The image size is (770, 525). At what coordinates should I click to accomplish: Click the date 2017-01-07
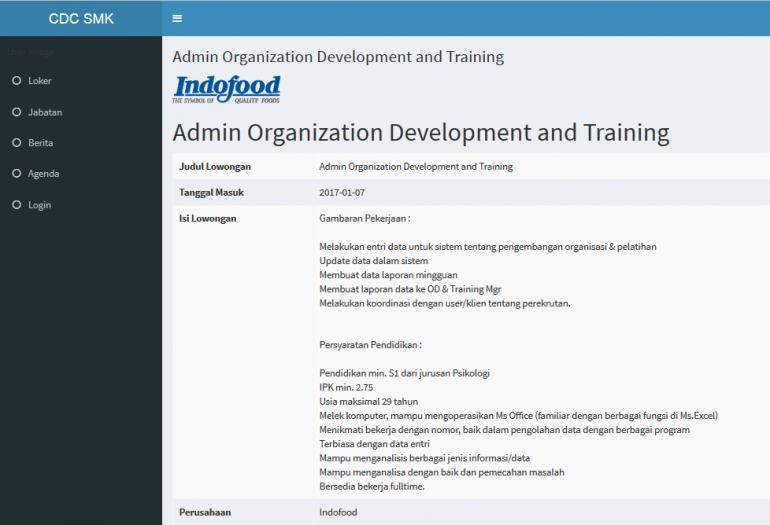[x=342, y=193]
